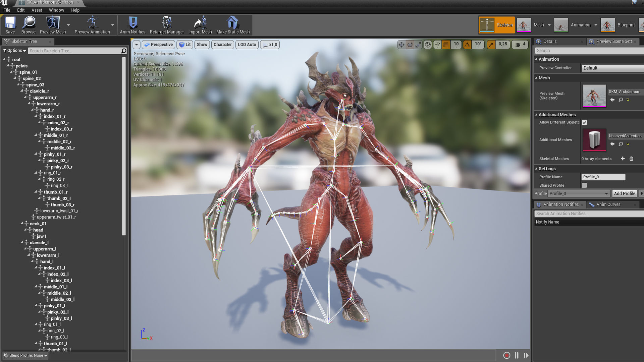Reset Preview Mesh to default yellow arrow

click(628, 100)
